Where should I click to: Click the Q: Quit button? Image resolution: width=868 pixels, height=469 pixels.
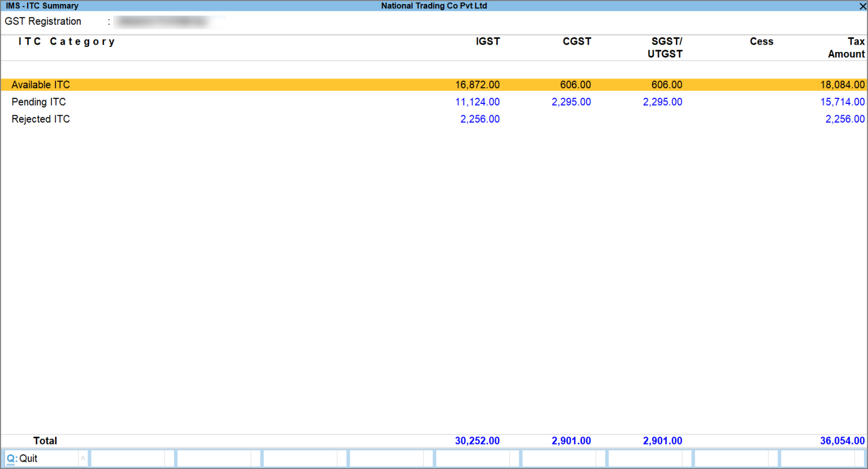pos(40,458)
